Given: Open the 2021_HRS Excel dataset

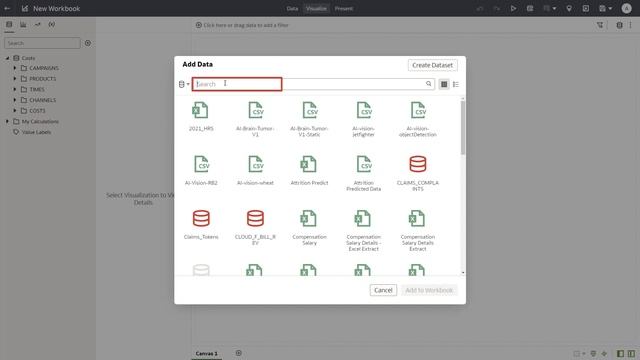Looking at the screenshot, I should click(x=201, y=116).
